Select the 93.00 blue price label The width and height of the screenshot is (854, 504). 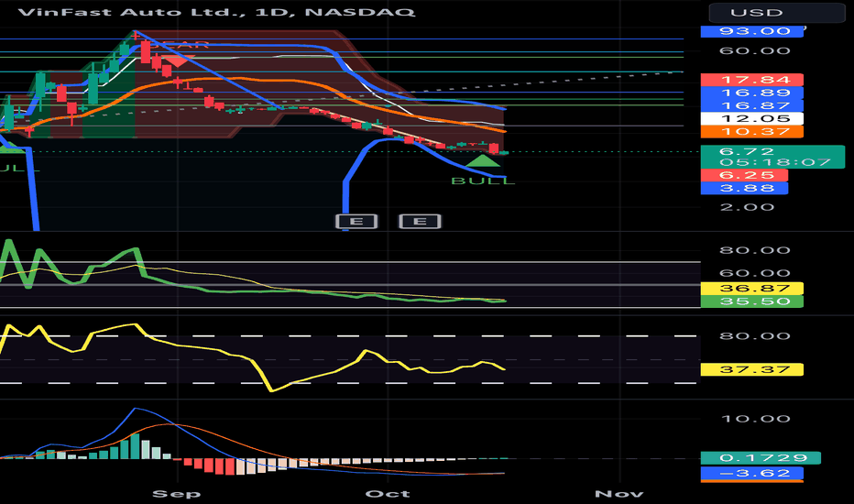(x=752, y=31)
